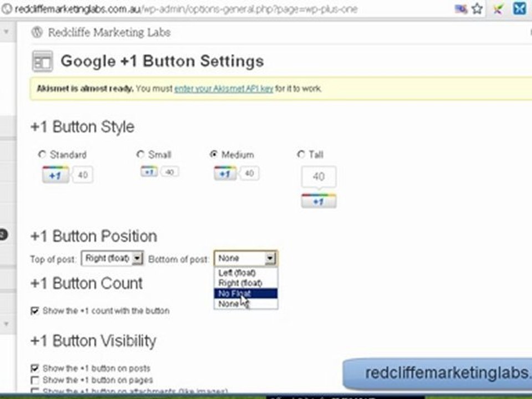
Task: Toggle Show the +1 button on posts
Action: coord(34,368)
